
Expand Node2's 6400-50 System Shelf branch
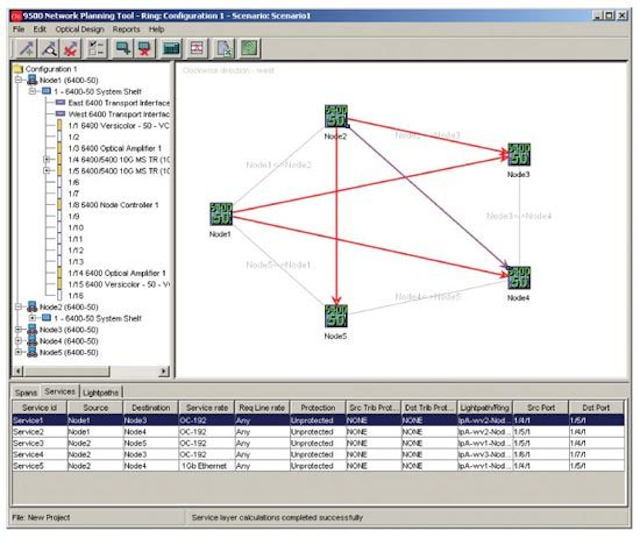tap(32, 318)
